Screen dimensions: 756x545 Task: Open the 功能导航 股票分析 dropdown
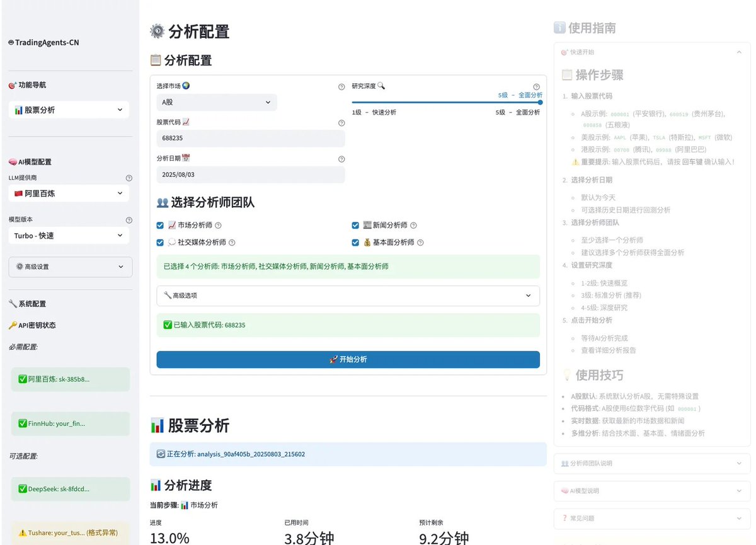point(69,110)
